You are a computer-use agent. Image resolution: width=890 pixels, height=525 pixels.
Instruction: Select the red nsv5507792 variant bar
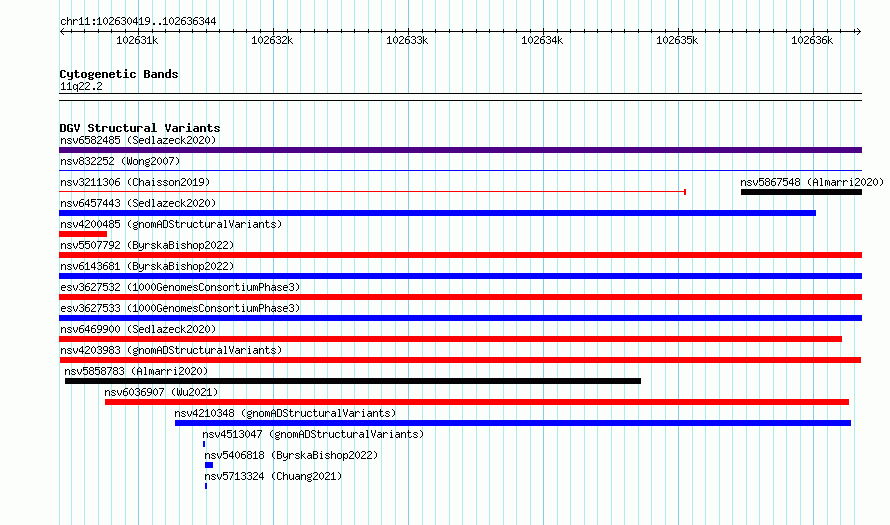(460, 255)
